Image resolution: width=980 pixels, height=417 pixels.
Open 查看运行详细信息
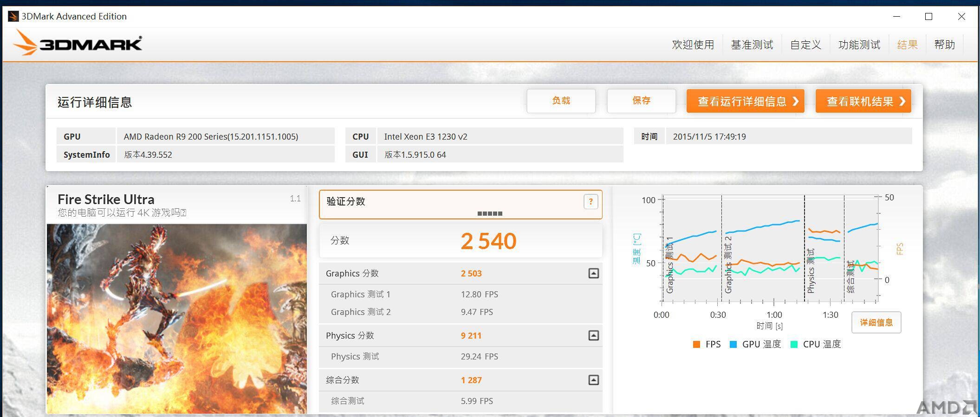[x=745, y=101]
